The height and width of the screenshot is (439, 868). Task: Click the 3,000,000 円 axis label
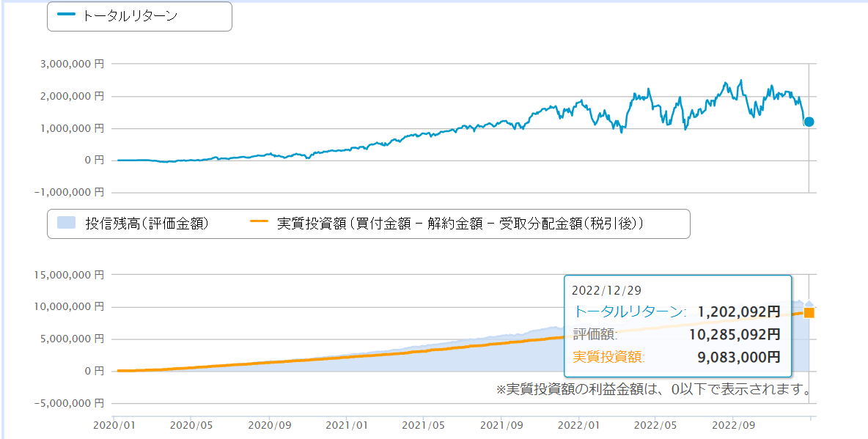pos(72,64)
